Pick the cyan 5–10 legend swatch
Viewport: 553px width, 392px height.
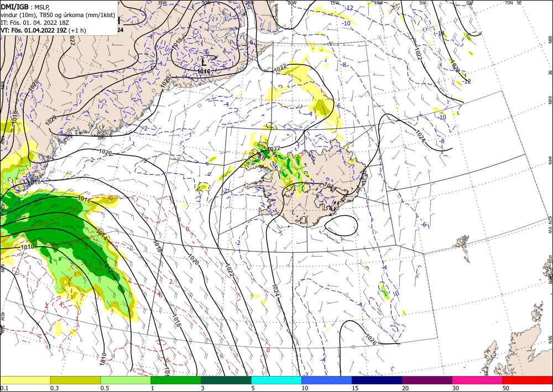point(276,380)
